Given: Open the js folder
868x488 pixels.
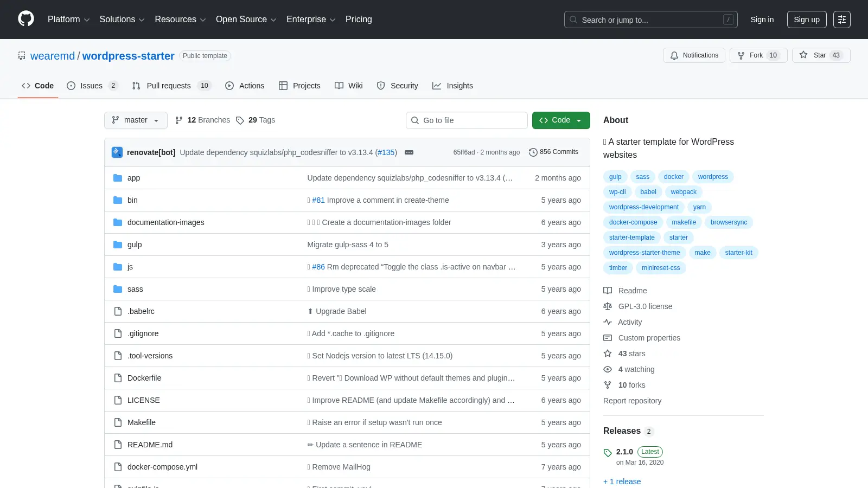Looking at the screenshot, I should 130,267.
